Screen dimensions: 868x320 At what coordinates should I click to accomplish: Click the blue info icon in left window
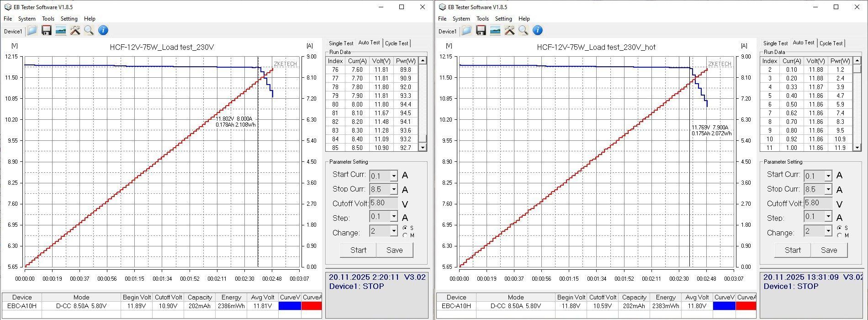(x=103, y=31)
